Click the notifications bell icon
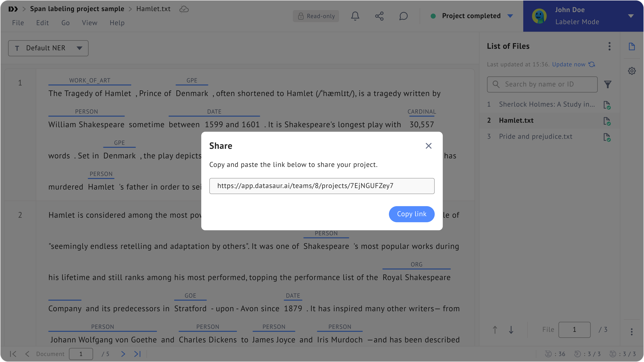This screenshot has height=362, width=644. pos(355,16)
